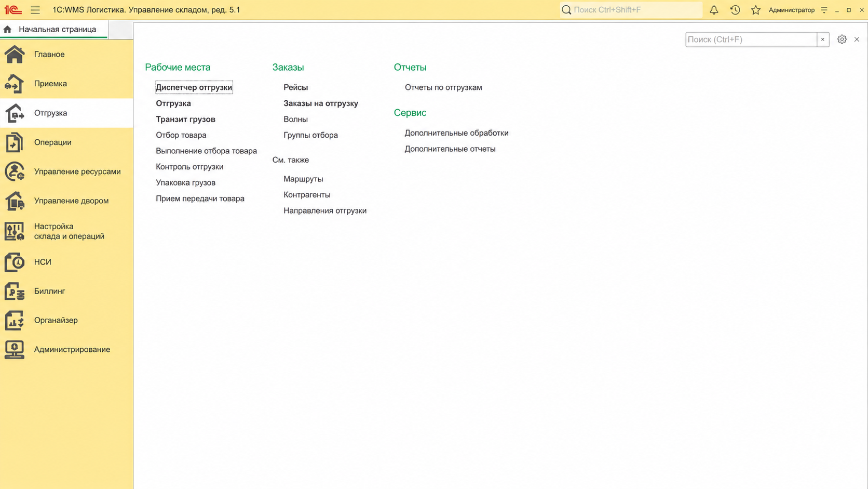Open Направления отгрузки
Screen dimensions: 868x489
[325, 210]
